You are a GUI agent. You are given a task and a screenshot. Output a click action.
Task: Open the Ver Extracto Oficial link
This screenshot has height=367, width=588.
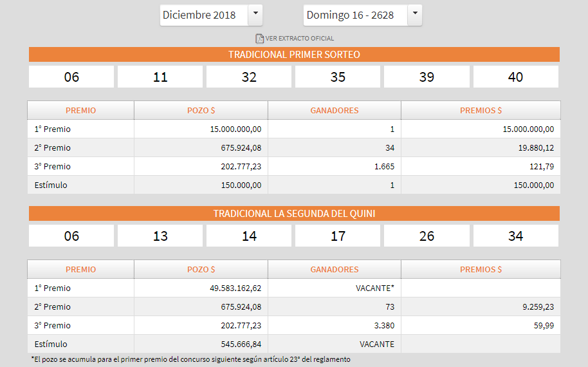point(299,39)
